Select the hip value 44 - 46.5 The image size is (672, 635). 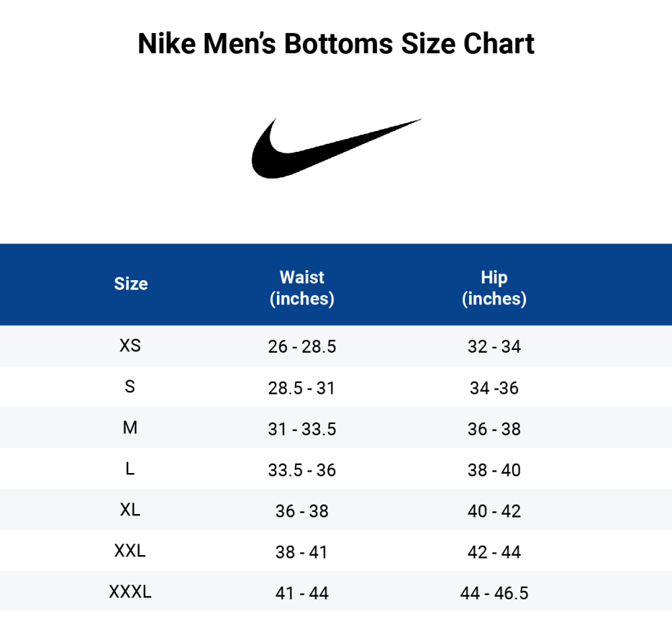[494, 594]
